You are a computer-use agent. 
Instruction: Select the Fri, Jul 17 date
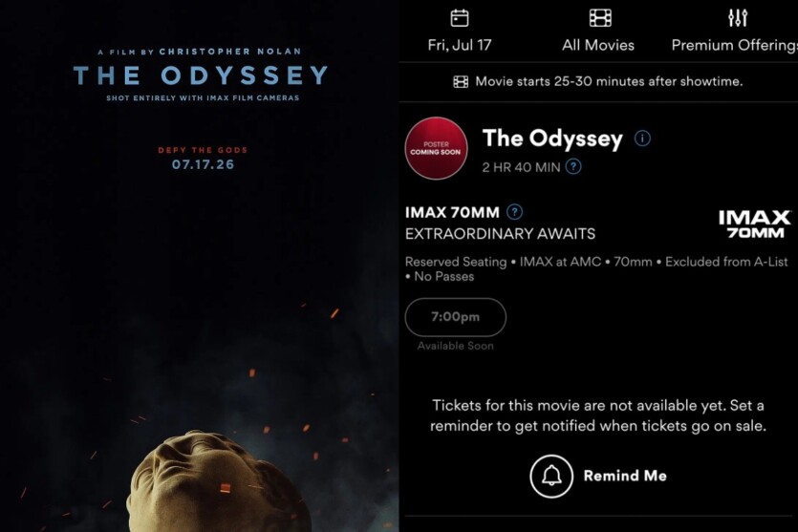pos(460,45)
